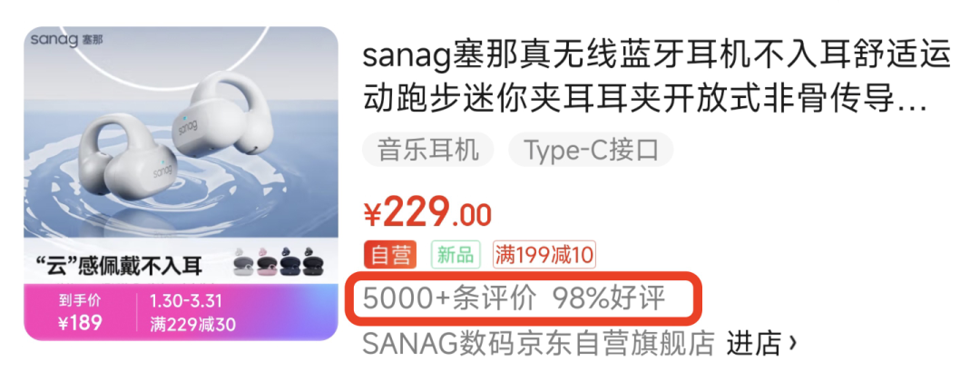This screenshot has height=381, width=980.
Task: Click the “云”感佩戴不入耳 slogan
Action: (x=120, y=266)
